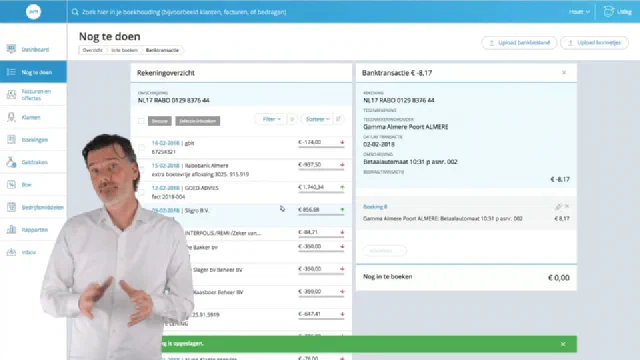The image size is (640, 360).
Task: Focus the bookkeeping search field
Action: point(184,12)
